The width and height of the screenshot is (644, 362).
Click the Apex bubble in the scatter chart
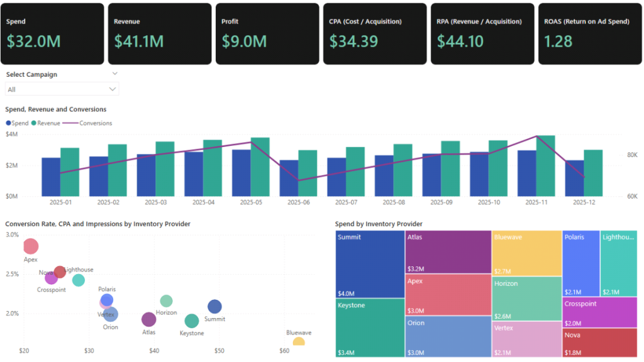pyautogui.click(x=30, y=246)
